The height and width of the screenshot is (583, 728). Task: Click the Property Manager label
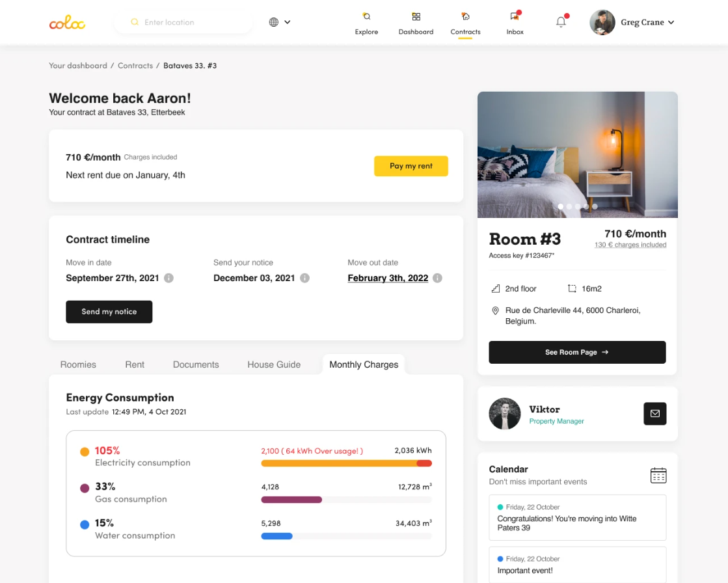click(x=556, y=421)
